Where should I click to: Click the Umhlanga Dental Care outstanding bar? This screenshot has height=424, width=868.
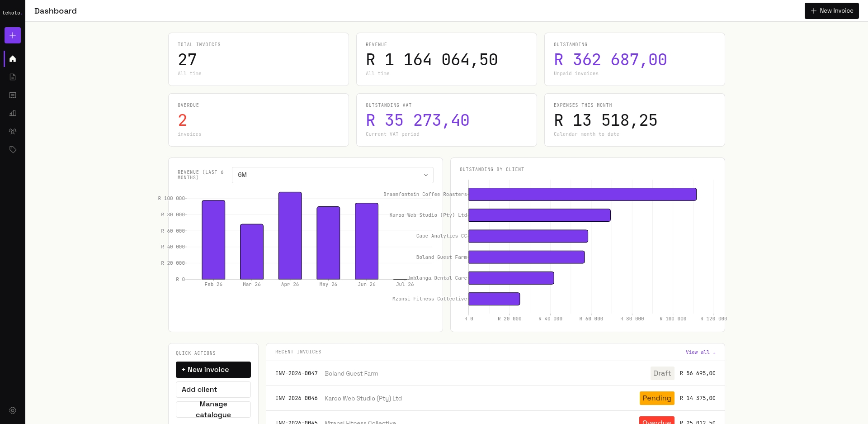pos(511,278)
